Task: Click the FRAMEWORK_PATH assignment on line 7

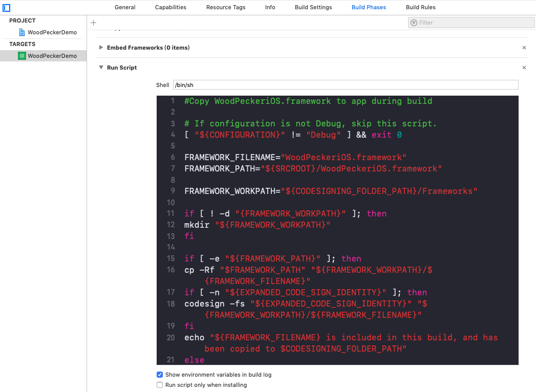Action: click(313, 168)
